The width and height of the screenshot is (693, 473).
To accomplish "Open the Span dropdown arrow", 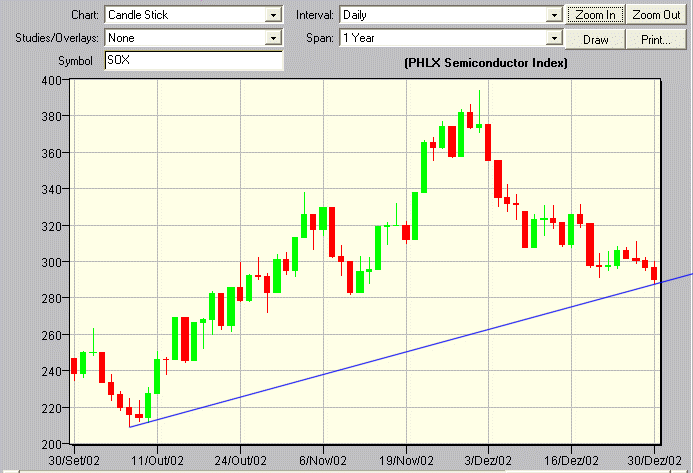I will 554,38.
